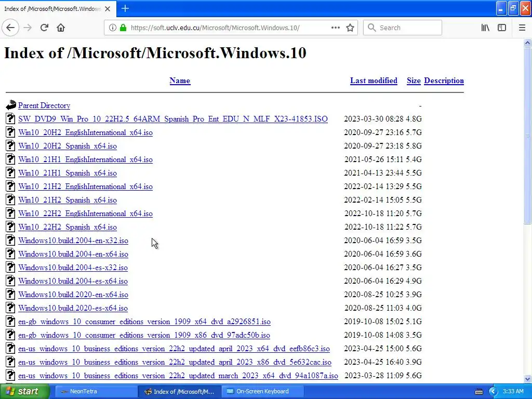Go to the browser home page
The height and width of the screenshot is (399, 532).
pyautogui.click(x=61, y=28)
